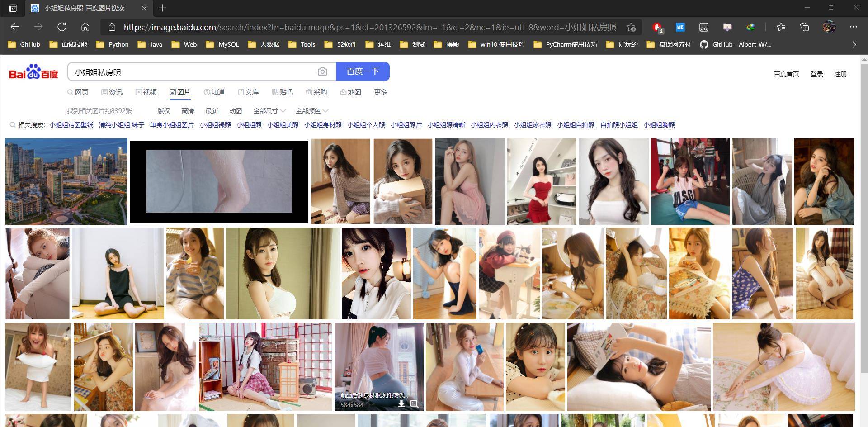Open the browser Favorites panel
Image resolution: width=868 pixels, height=427 pixels.
tap(781, 27)
